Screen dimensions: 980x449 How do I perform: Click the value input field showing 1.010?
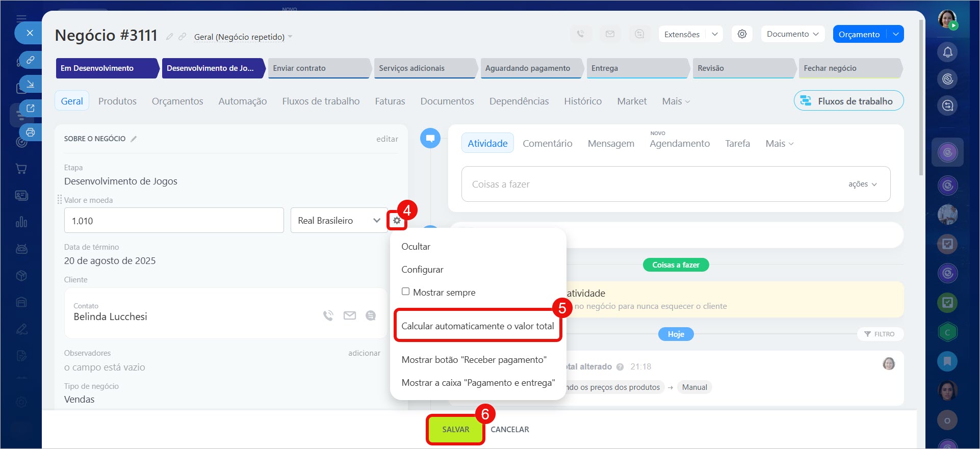(174, 221)
